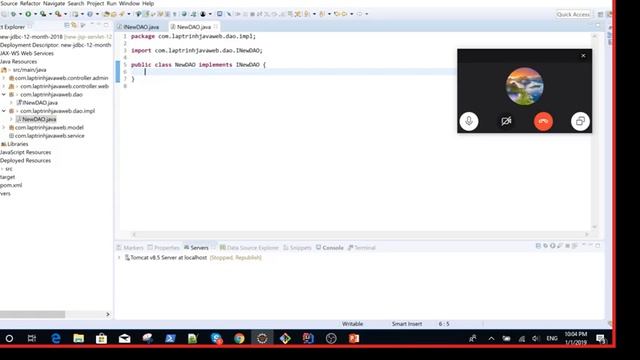
Task: Select JAX-WS Web Services in the explorer
Action: coord(27,53)
